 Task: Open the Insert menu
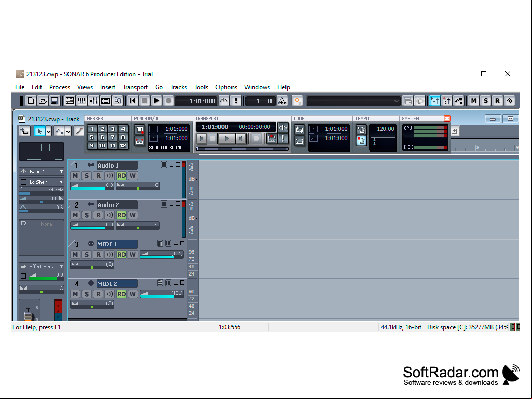point(107,87)
